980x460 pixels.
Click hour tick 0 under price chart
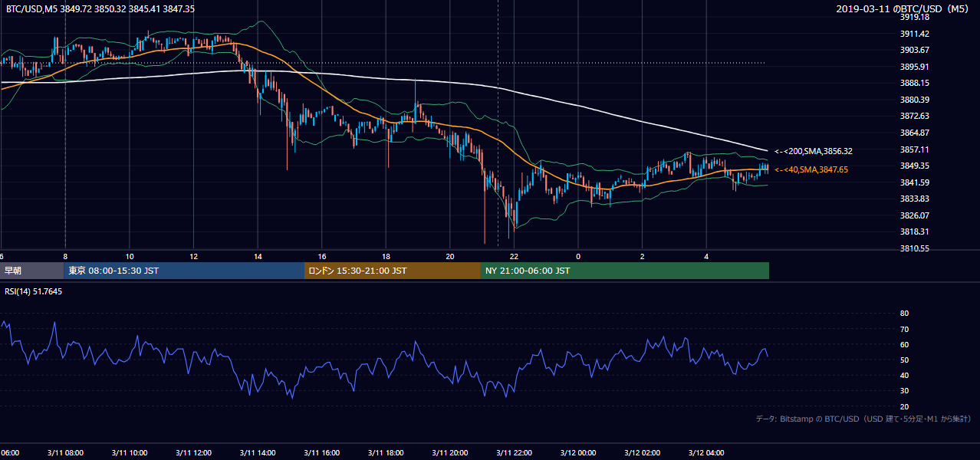click(578, 256)
